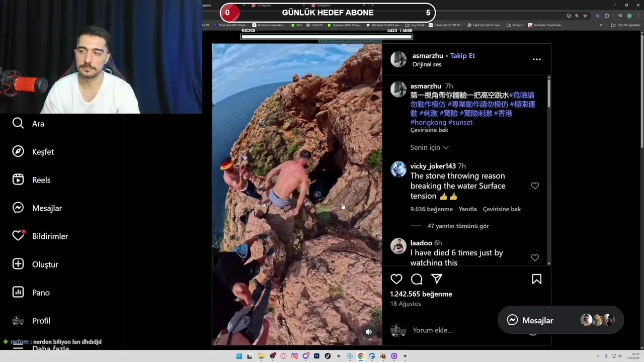644x362 pixels.
Task: Open the ChatGPT bookmark
Action: click(315, 25)
